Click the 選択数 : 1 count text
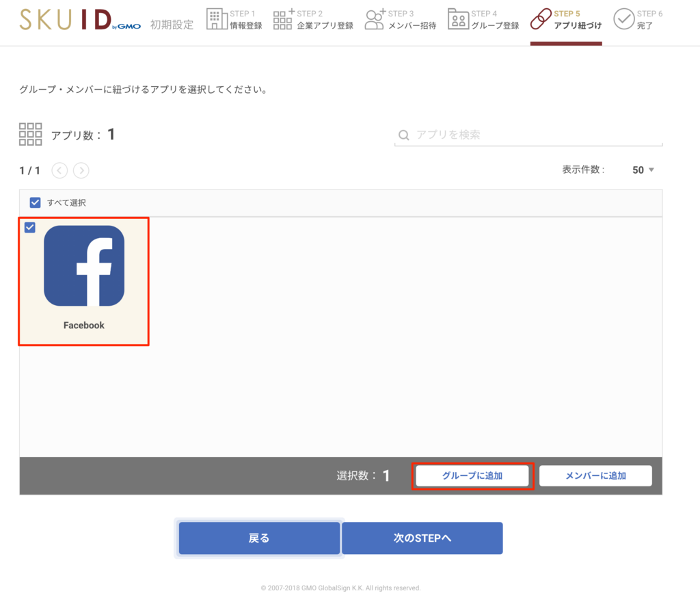 (363, 475)
